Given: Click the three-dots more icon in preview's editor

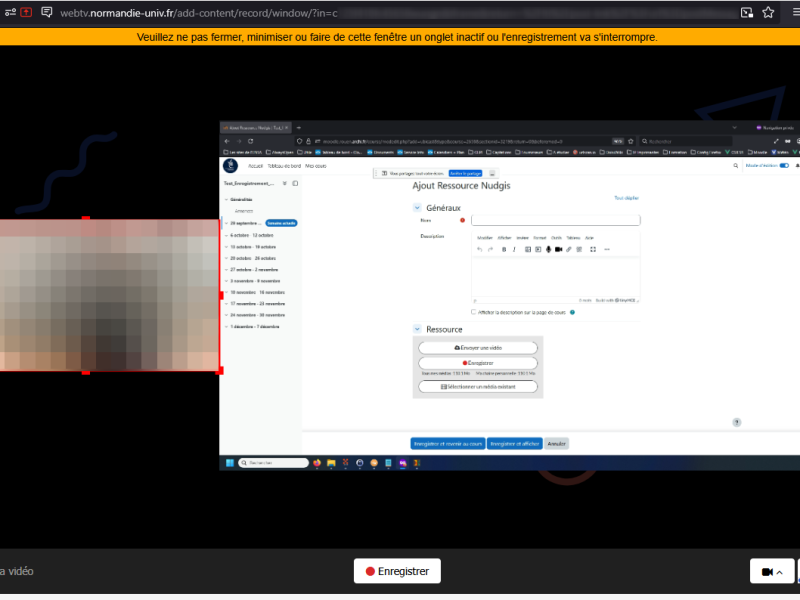Looking at the screenshot, I should [607, 249].
